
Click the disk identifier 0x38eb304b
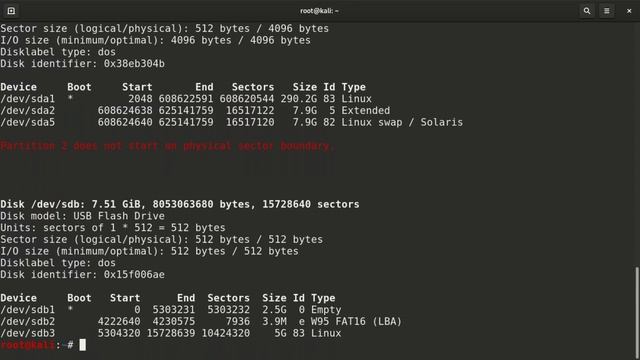[x=134, y=64]
